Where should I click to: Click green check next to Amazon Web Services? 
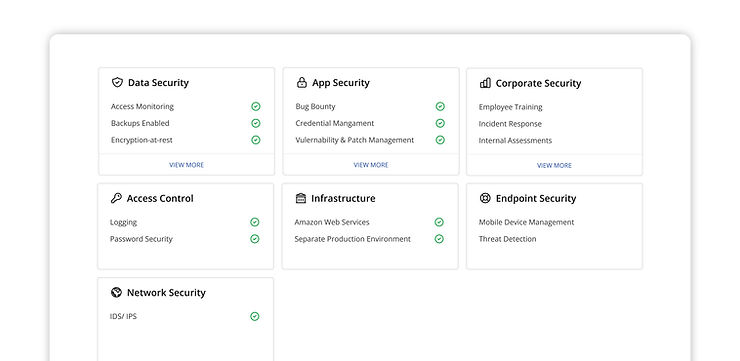(x=439, y=222)
